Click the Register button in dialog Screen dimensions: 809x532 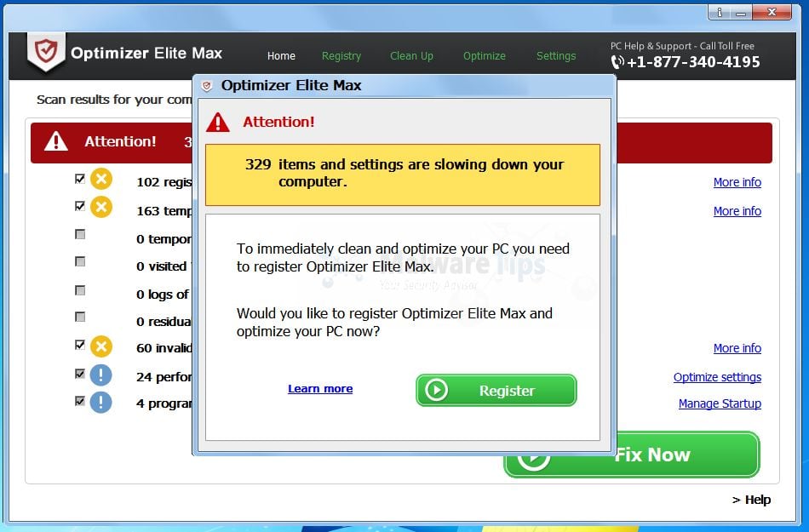click(496, 390)
